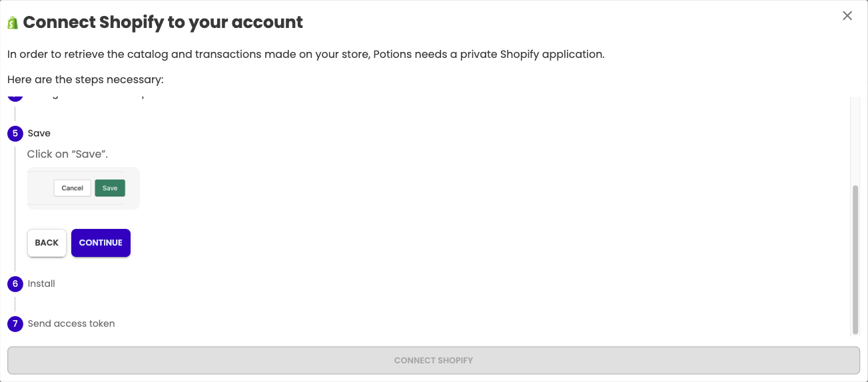868x382 pixels.
Task: Click the Shopify bag icon beside the title
Action: coord(12,23)
